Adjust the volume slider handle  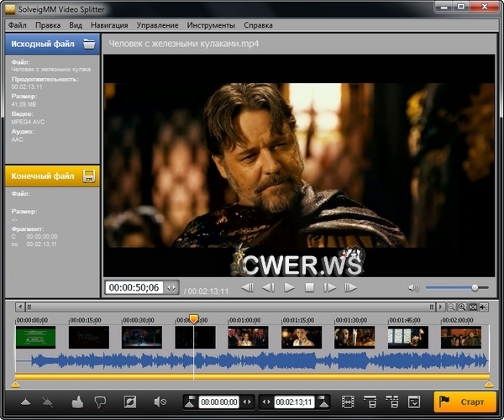coord(475,287)
